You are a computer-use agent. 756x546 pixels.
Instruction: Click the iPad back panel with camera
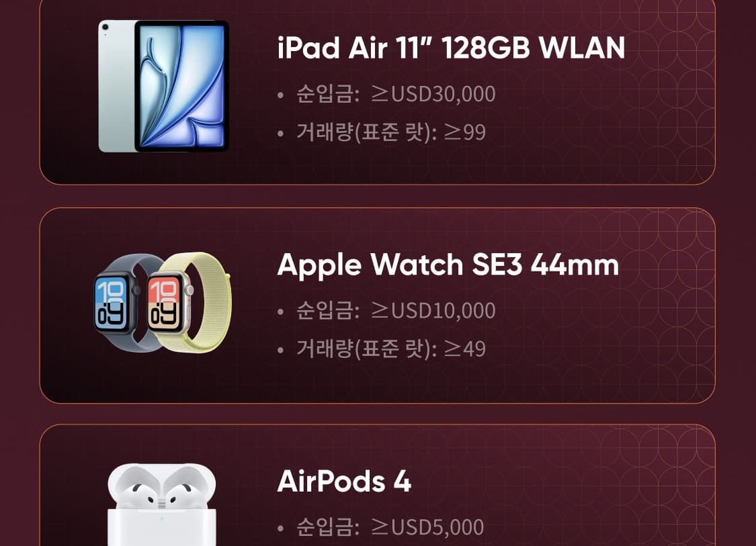117,86
